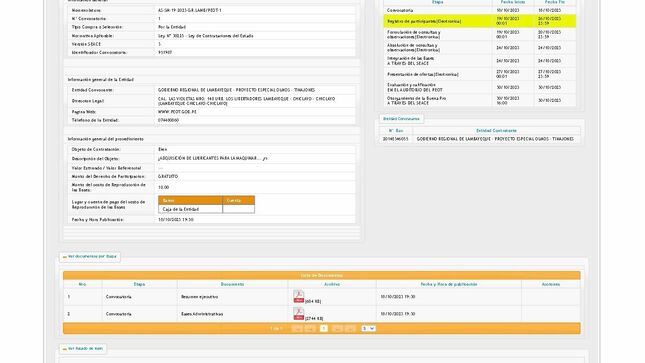Image resolution: width=645 pixels, height=363 pixels.
Task: Select the highlighted Registro de participantes row
Action: coord(480,21)
